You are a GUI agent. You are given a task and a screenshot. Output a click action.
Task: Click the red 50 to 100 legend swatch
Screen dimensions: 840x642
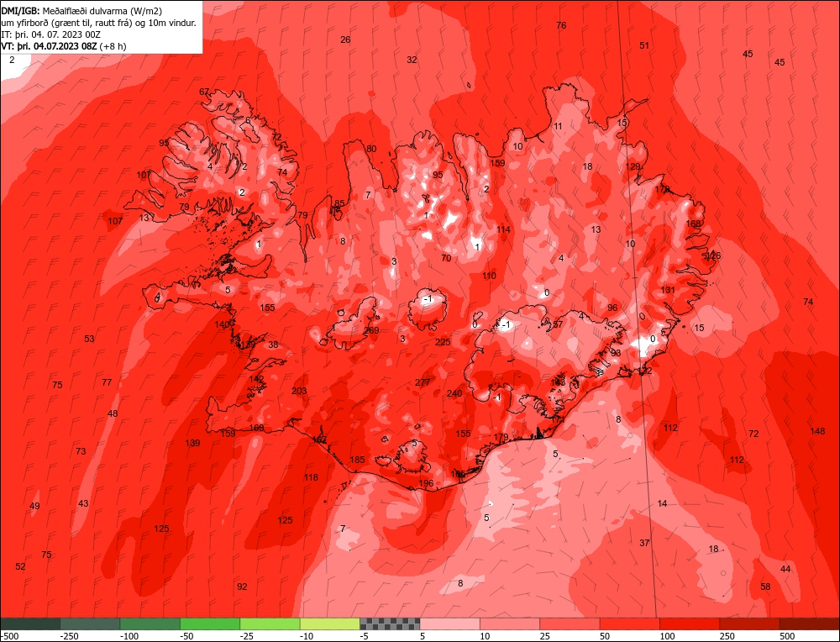(x=629, y=624)
